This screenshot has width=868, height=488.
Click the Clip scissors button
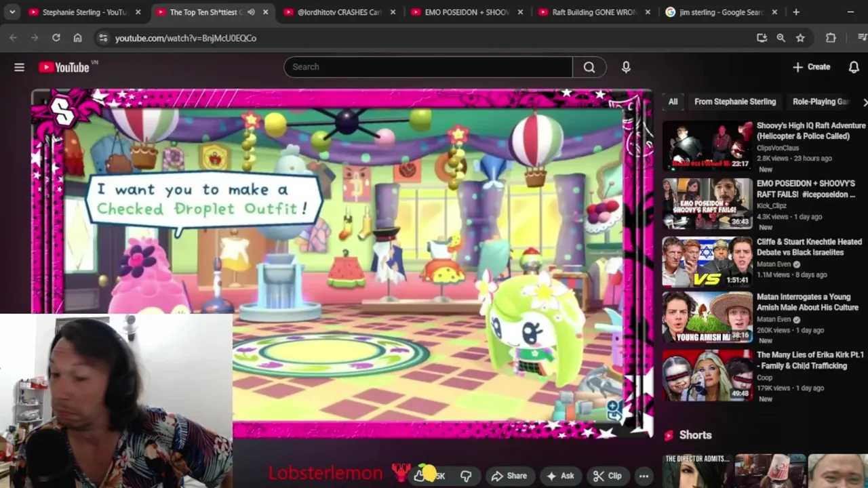pyautogui.click(x=607, y=476)
